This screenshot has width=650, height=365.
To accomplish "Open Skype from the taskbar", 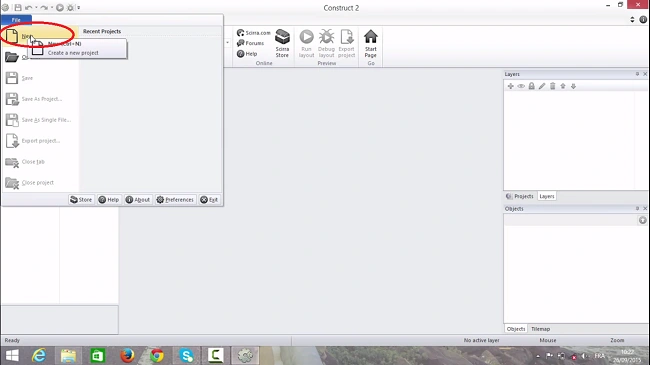I will 186,355.
